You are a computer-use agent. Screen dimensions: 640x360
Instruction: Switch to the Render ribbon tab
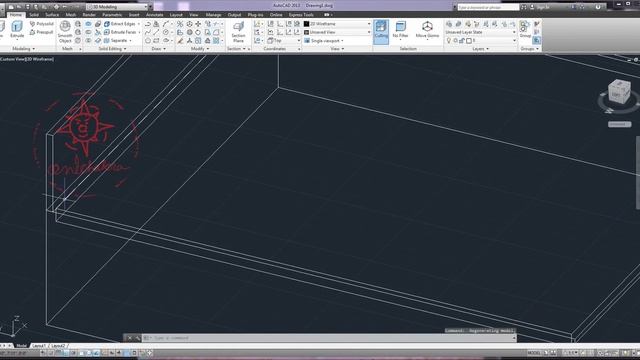tap(89, 15)
